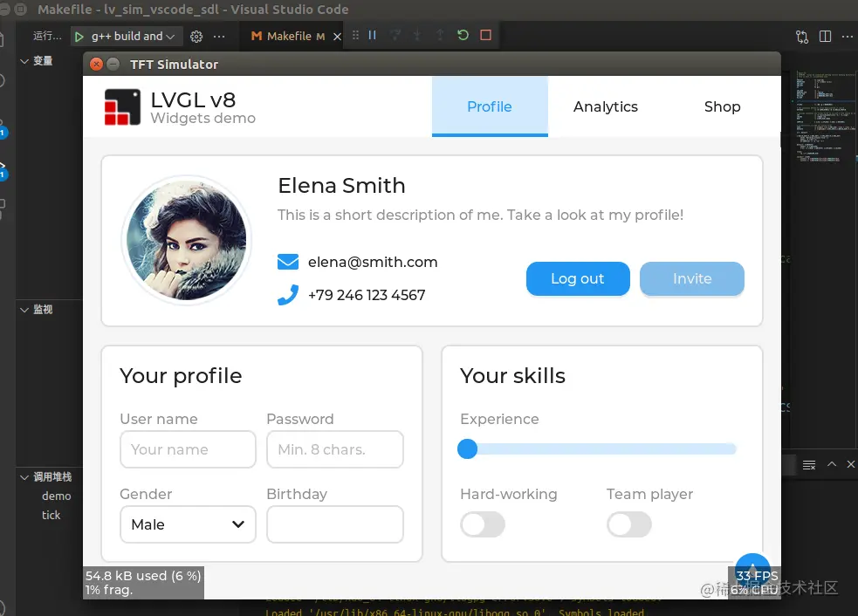Screen dimensions: 858x616
Task: Click the Log out button
Action: pos(578,278)
